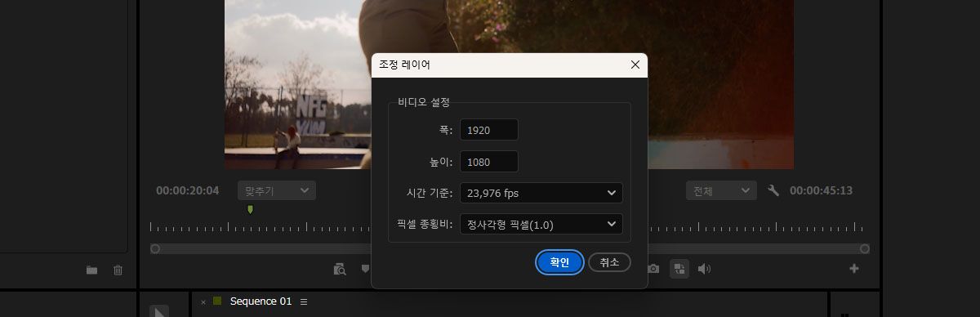Add a marker with the marker icon
Viewport: 980px width, 317px height.
coord(365,269)
